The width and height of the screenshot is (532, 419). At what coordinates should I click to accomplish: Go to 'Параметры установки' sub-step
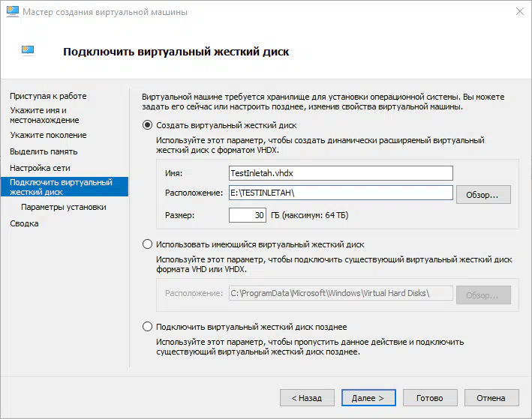click(x=64, y=207)
